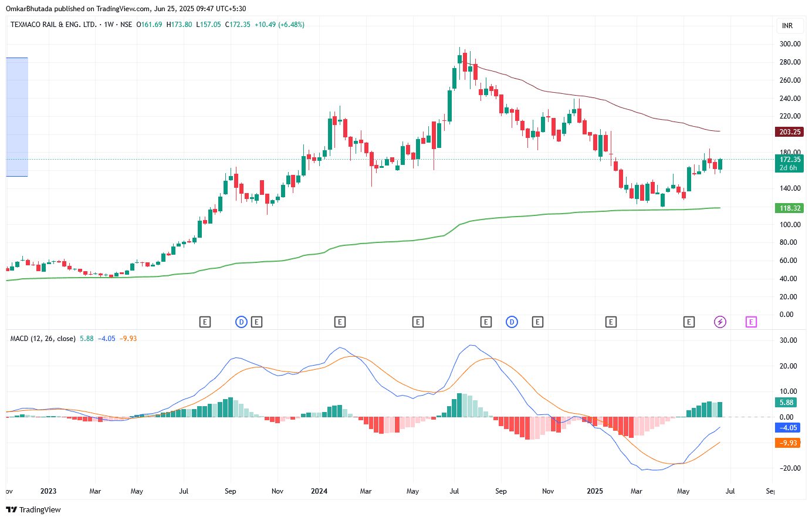
Task: Open the earnings marker for May 2025
Action: 689,322
